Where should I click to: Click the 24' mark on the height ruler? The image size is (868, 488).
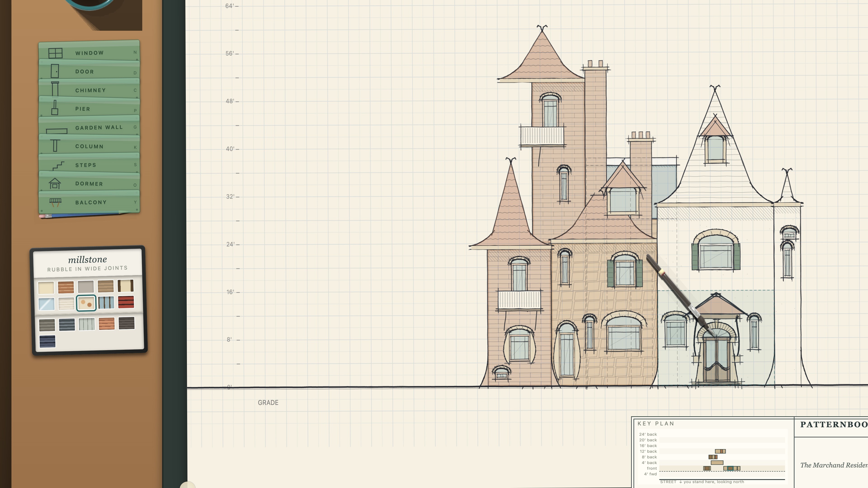coord(230,244)
